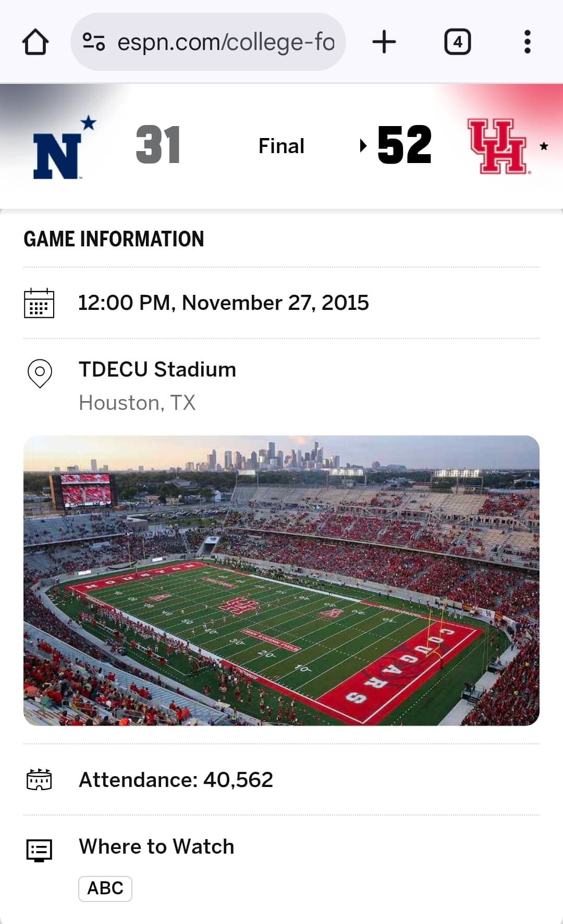
Task: Tap the Where to Watch broadcast icon
Action: 39,850
